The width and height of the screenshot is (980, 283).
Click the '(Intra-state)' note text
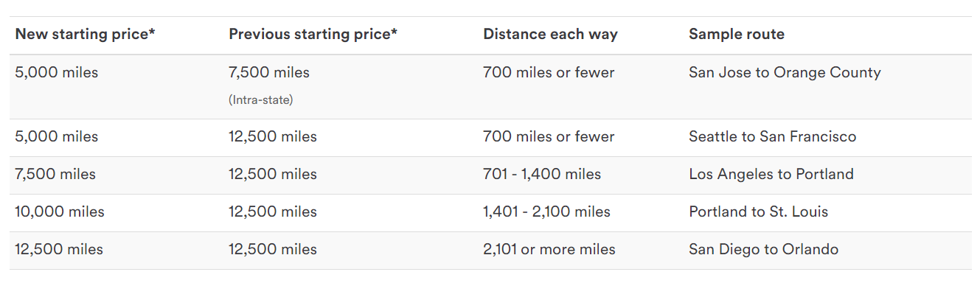click(261, 100)
